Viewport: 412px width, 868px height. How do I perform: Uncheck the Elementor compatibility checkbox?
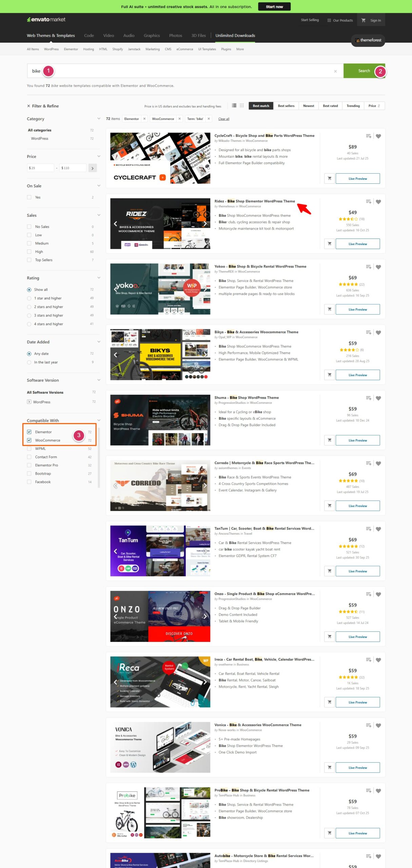[x=29, y=432]
